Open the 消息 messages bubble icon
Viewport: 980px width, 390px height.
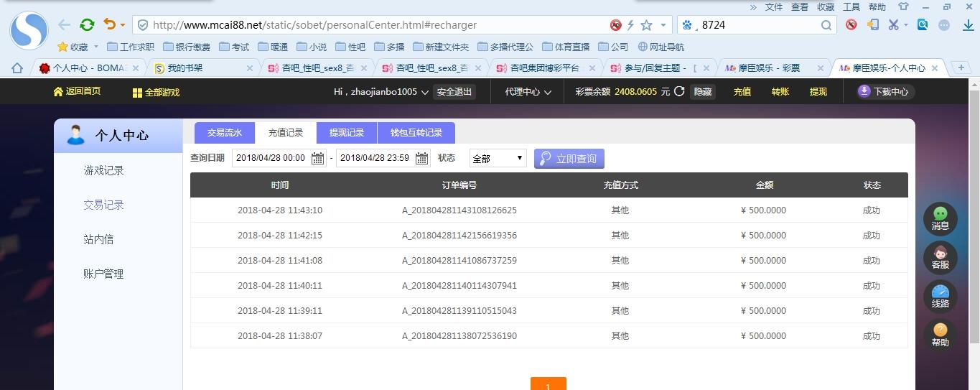940,218
